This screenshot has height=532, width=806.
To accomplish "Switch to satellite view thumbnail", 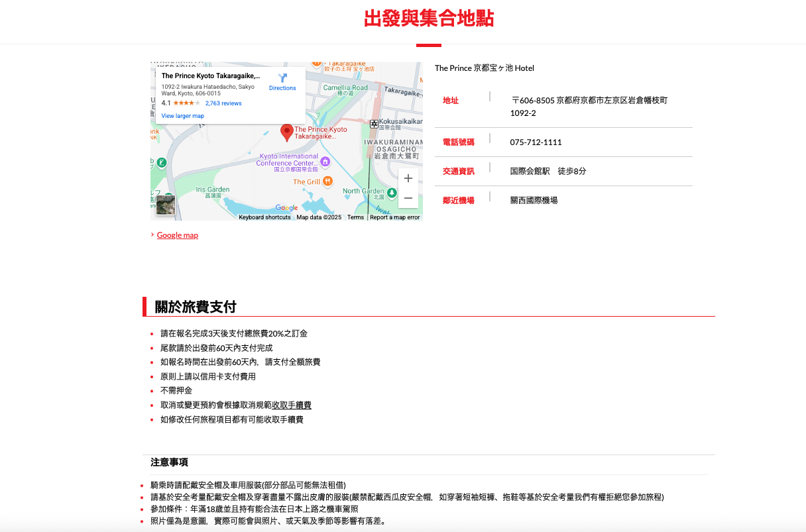I will [x=165, y=205].
